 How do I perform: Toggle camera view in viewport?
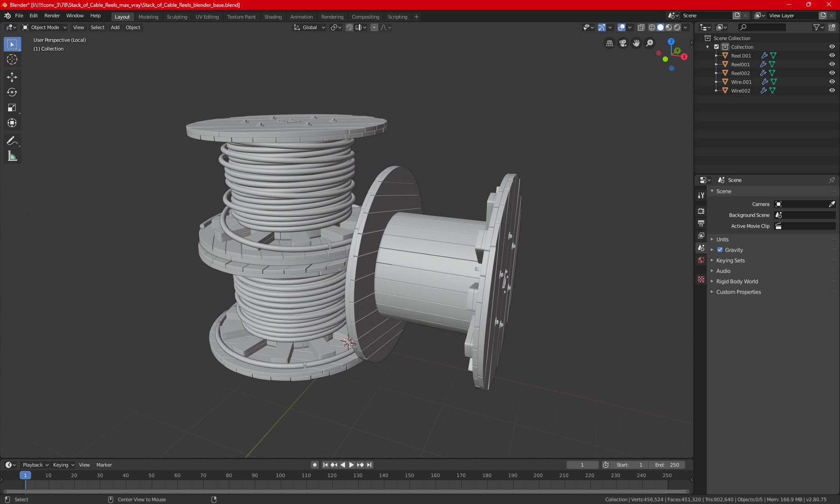click(x=623, y=43)
